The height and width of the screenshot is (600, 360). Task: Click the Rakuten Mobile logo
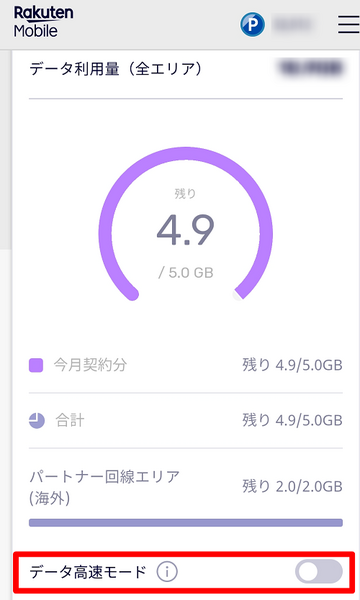coord(43,22)
